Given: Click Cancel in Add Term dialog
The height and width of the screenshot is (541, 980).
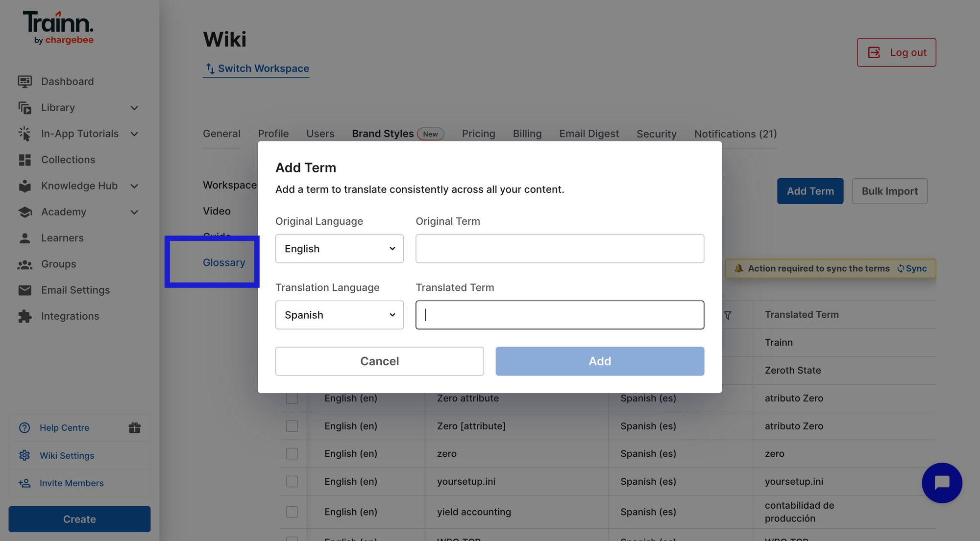Looking at the screenshot, I should point(380,361).
